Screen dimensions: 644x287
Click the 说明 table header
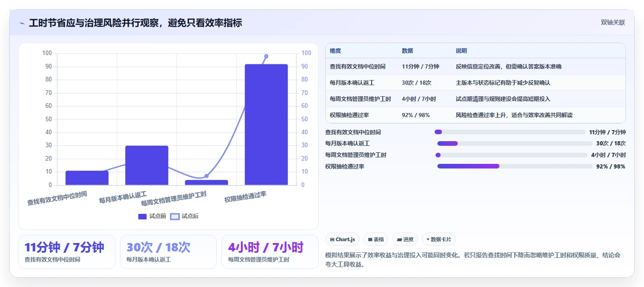pyautogui.click(x=461, y=51)
